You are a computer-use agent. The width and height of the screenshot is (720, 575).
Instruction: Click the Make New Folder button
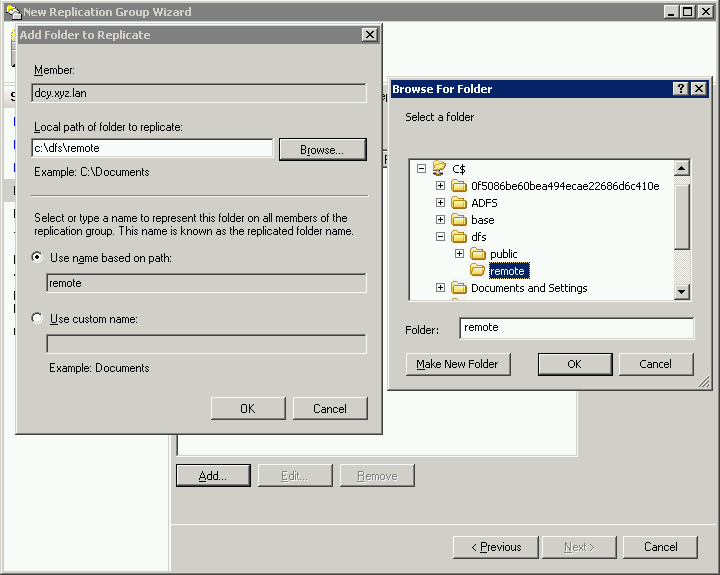[x=457, y=364]
